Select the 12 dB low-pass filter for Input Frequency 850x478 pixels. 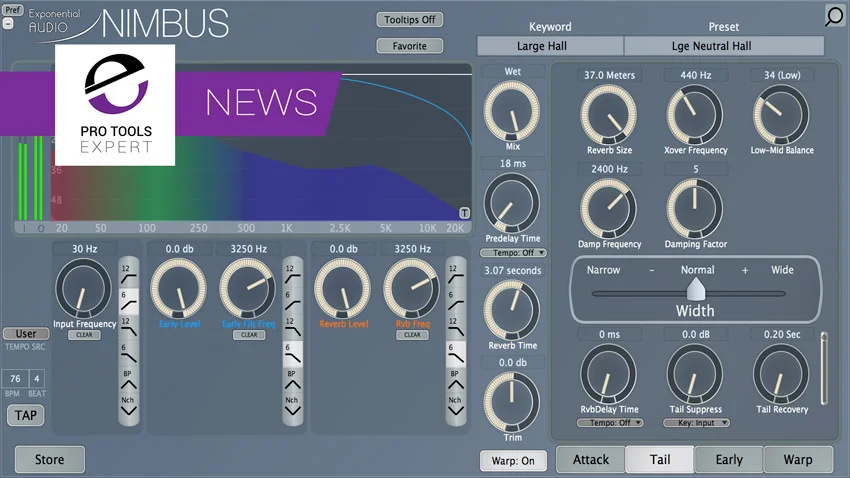(128, 328)
